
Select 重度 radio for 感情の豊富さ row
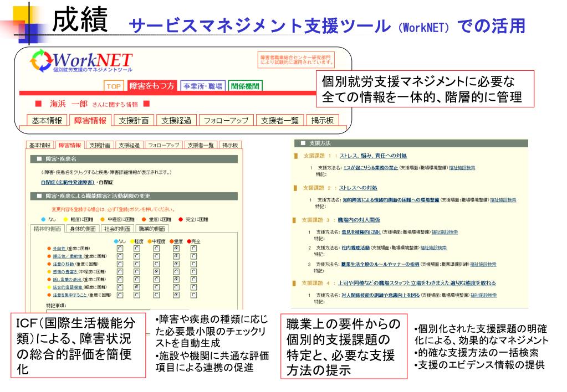[176, 272]
